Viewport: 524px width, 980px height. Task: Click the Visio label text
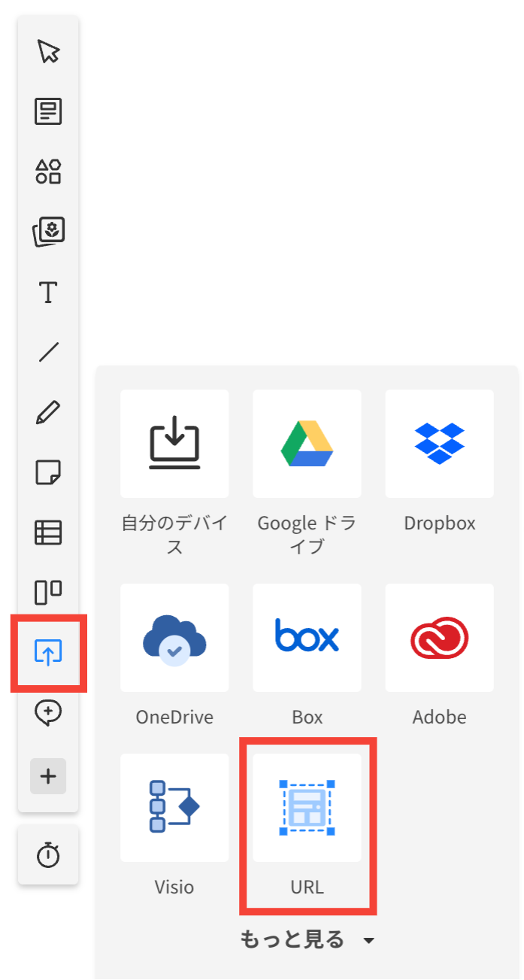174,887
